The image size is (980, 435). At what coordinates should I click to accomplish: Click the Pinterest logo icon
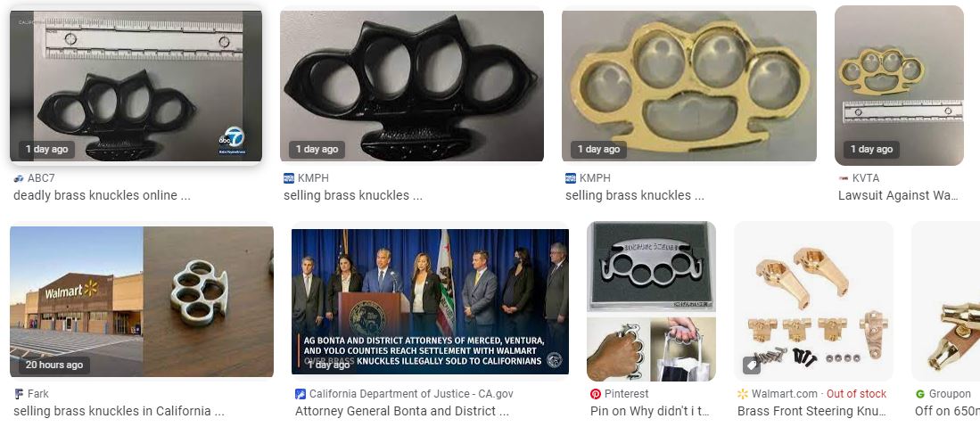click(596, 394)
